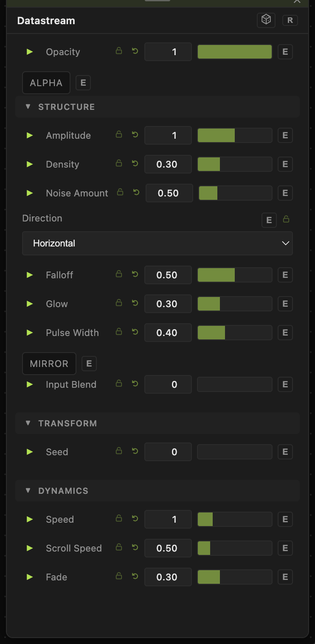This screenshot has height=644, width=315.
Task: Click the Speed value input field
Action: pos(168,519)
